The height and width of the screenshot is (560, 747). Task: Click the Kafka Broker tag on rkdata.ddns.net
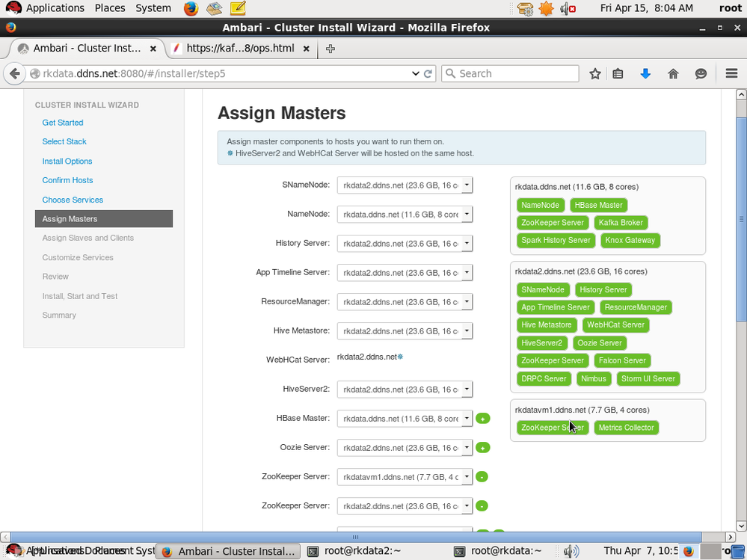(x=621, y=222)
